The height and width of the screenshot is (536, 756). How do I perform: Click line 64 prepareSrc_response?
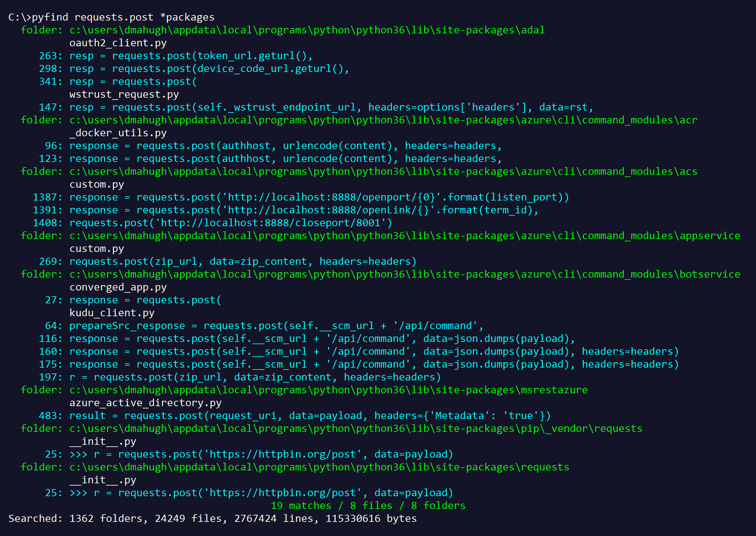pyautogui.click(x=264, y=326)
